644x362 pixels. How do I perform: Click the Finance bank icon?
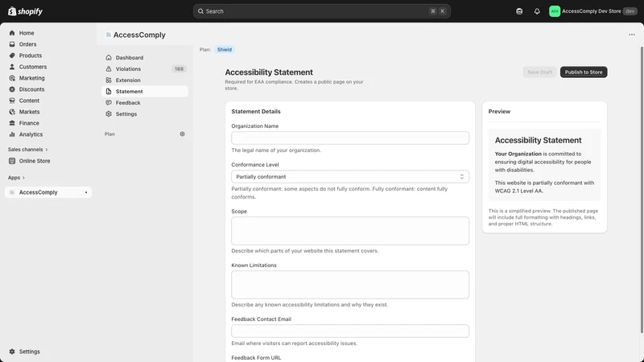click(12, 123)
